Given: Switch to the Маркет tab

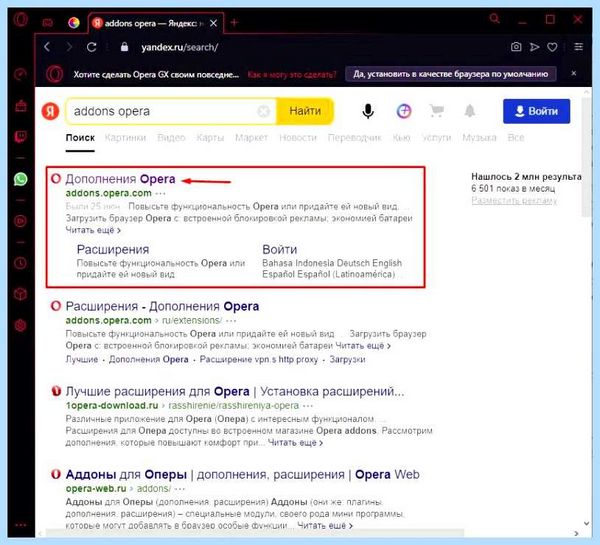Looking at the screenshot, I should coord(251,138).
